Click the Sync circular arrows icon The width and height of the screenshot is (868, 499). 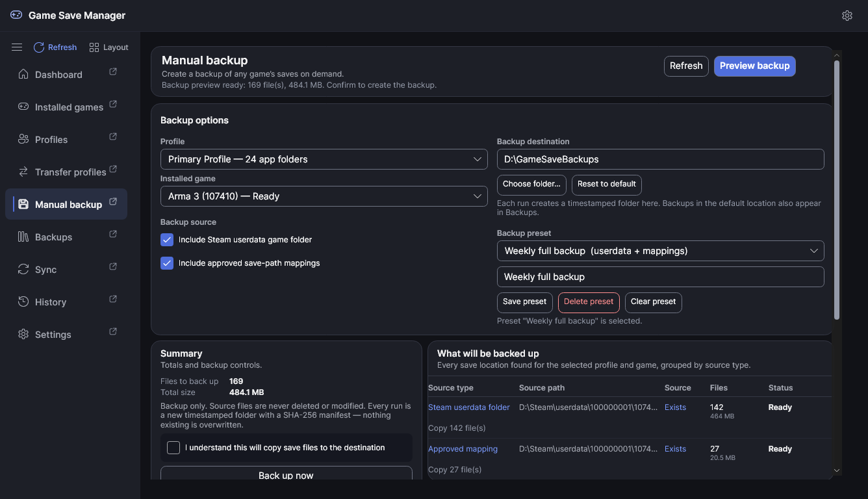click(x=23, y=269)
